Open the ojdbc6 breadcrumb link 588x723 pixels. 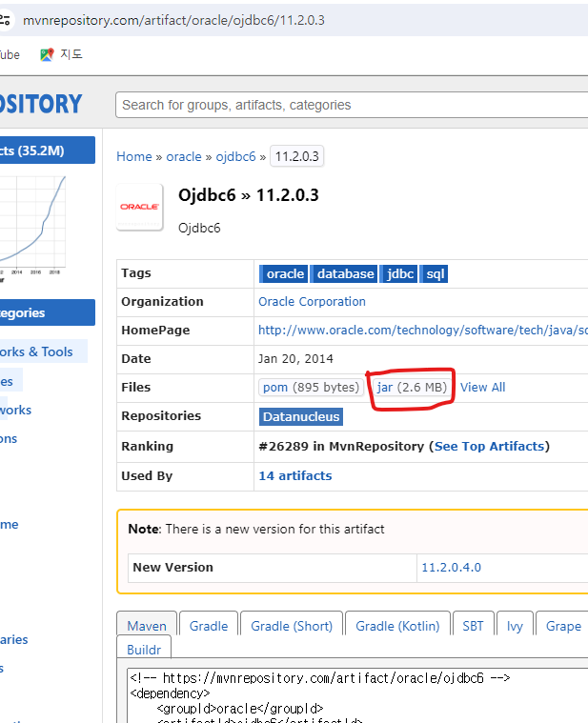click(235, 157)
